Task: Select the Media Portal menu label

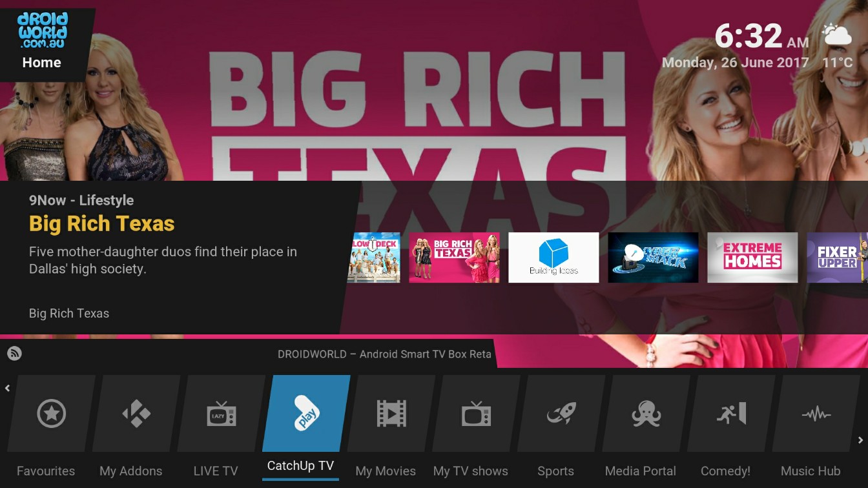Action: click(641, 471)
